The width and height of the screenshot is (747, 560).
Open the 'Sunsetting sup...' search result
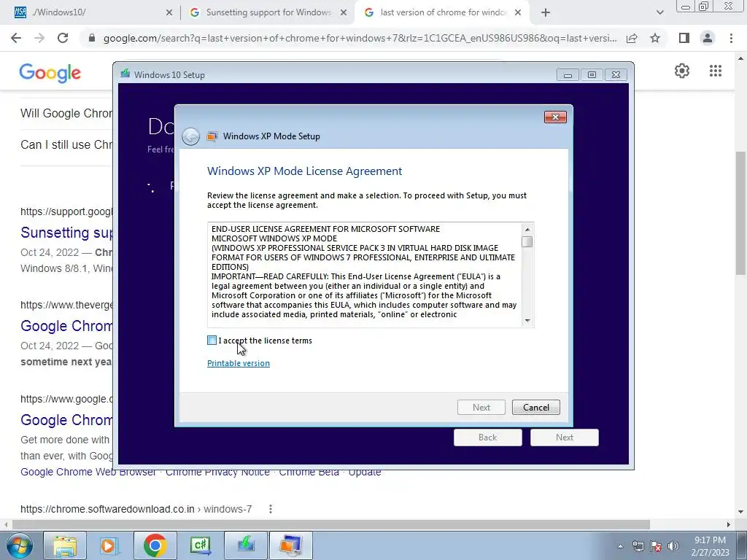click(x=66, y=233)
